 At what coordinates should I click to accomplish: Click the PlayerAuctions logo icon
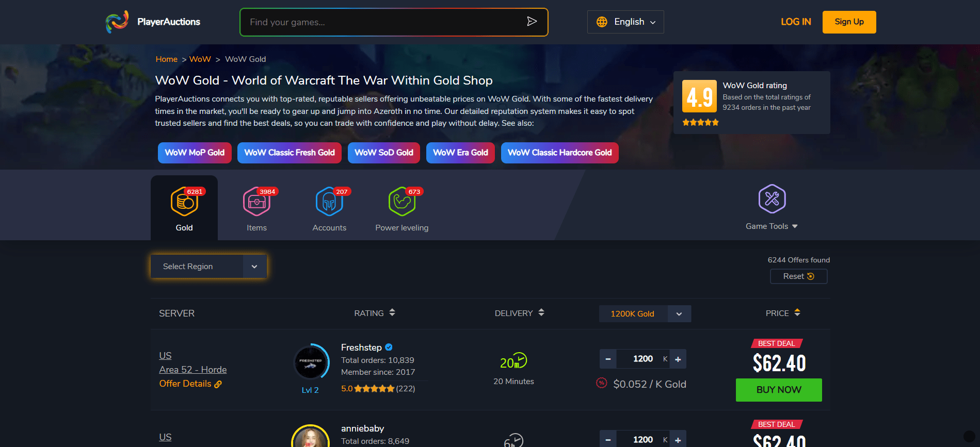117,22
